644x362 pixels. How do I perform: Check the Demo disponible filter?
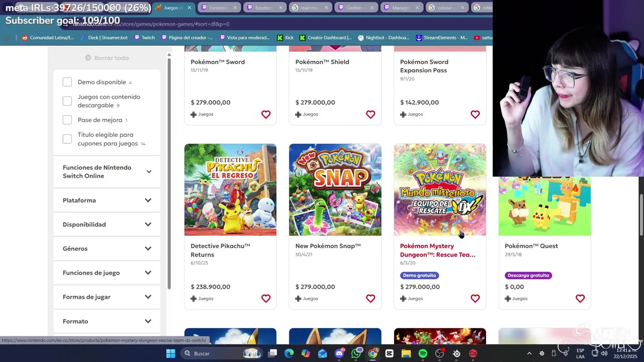tap(67, 82)
